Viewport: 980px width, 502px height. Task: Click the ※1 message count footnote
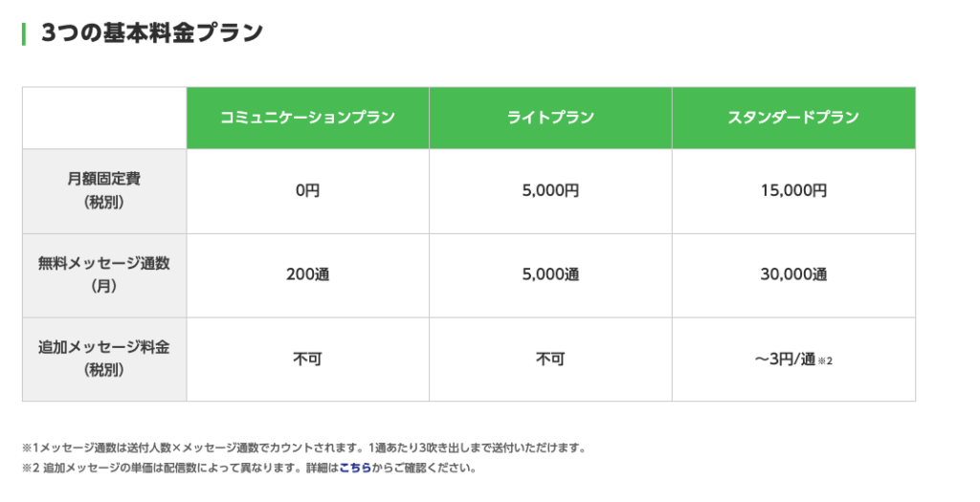(x=304, y=447)
